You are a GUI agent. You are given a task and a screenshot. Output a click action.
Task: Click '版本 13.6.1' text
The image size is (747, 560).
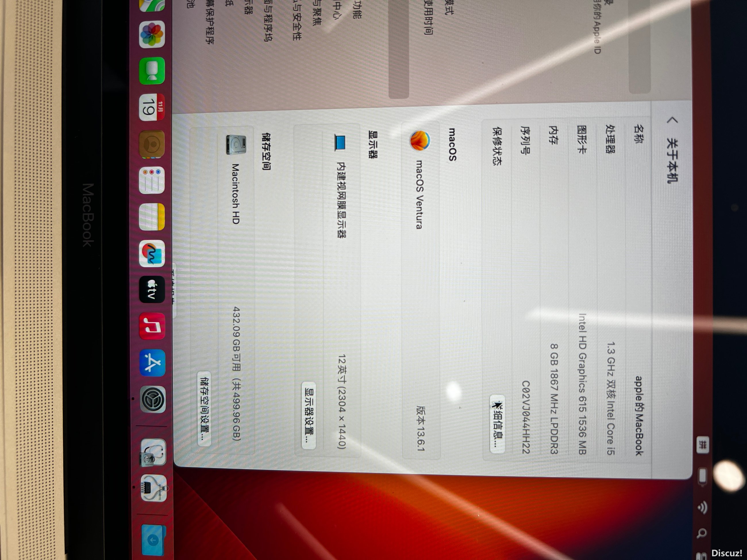pos(421,428)
